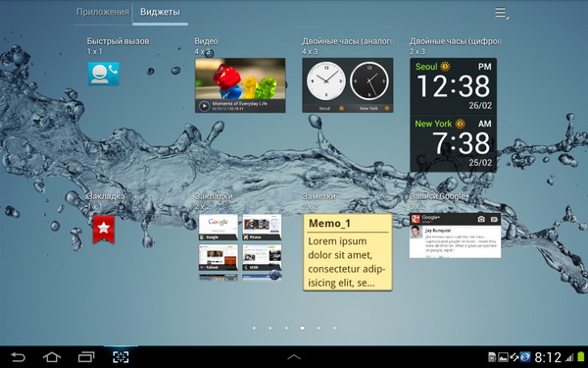Image resolution: width=588 pixels, height=368 pixels.
Task: Select the dual analog clock widget
Action: 348,85
